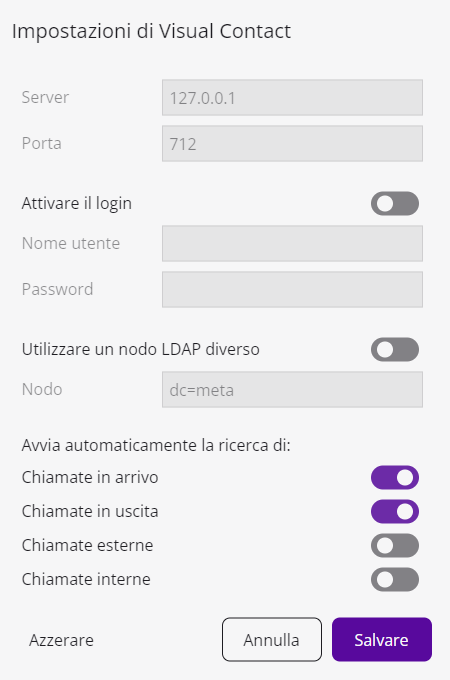
Task: Turn off Chiamate in uscita switch
Action: click(x=395, y=511)
